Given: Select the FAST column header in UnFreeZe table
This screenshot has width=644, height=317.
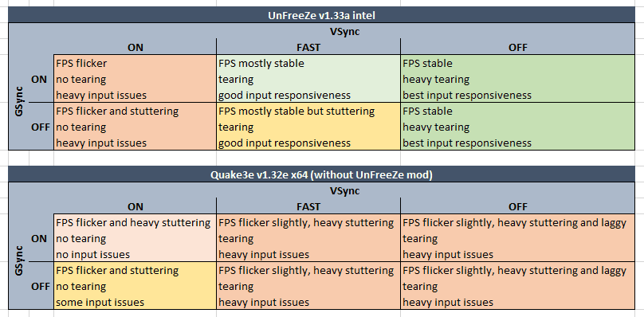Looking at the screenshot, I should 308,47.
